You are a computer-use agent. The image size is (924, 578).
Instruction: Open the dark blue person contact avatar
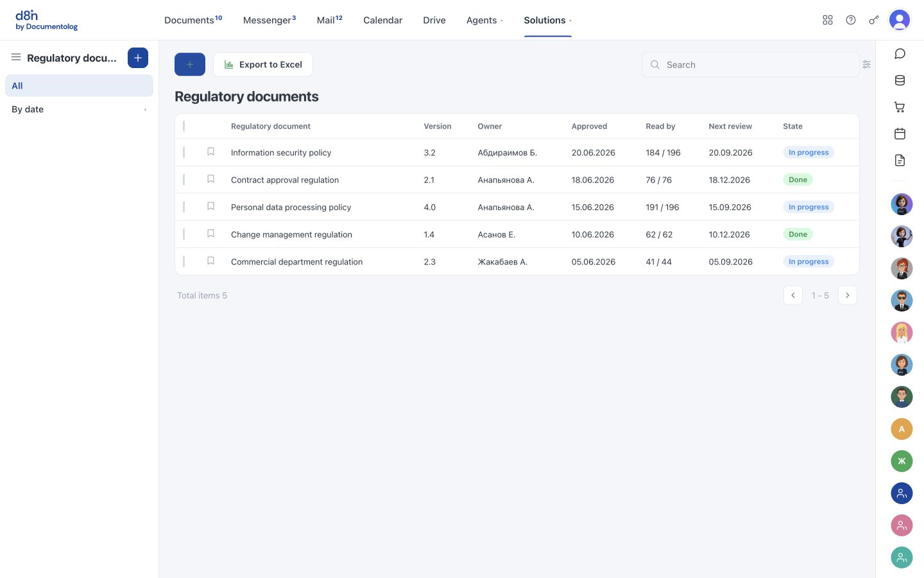(902, 493)
